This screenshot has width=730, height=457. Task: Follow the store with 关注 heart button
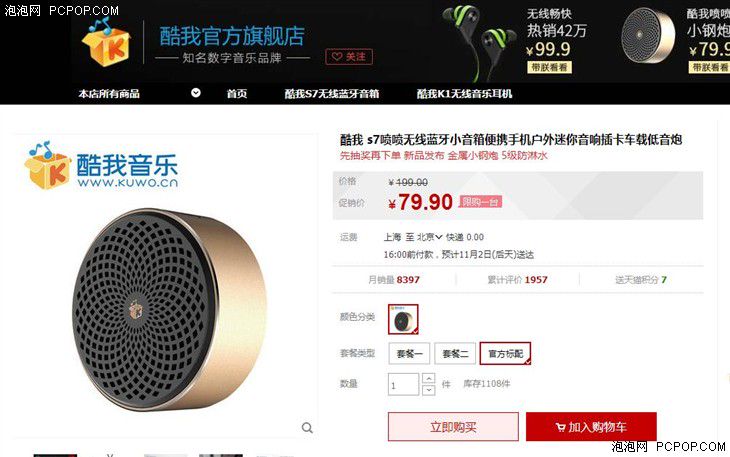349,57
